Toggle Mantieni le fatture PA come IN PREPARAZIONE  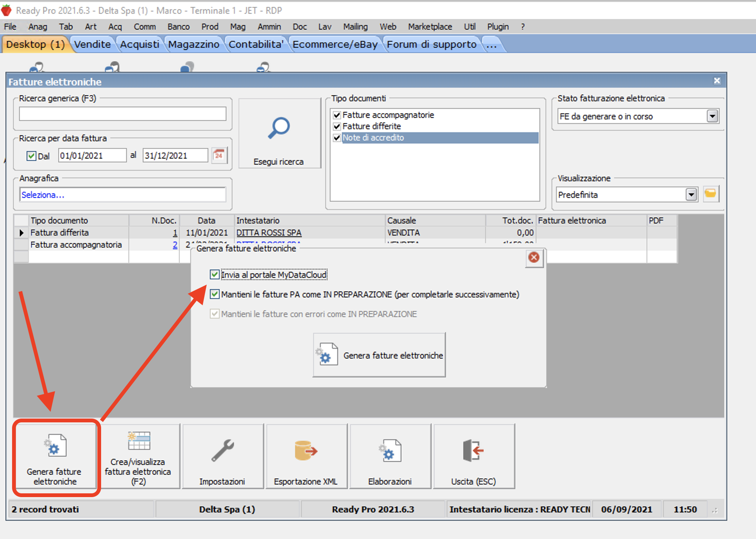coord(215,294)
